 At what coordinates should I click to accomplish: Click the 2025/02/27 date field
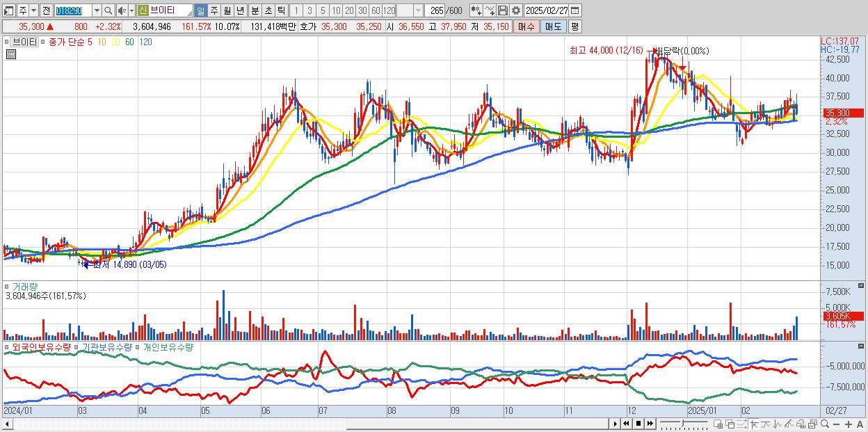[546, 10]
